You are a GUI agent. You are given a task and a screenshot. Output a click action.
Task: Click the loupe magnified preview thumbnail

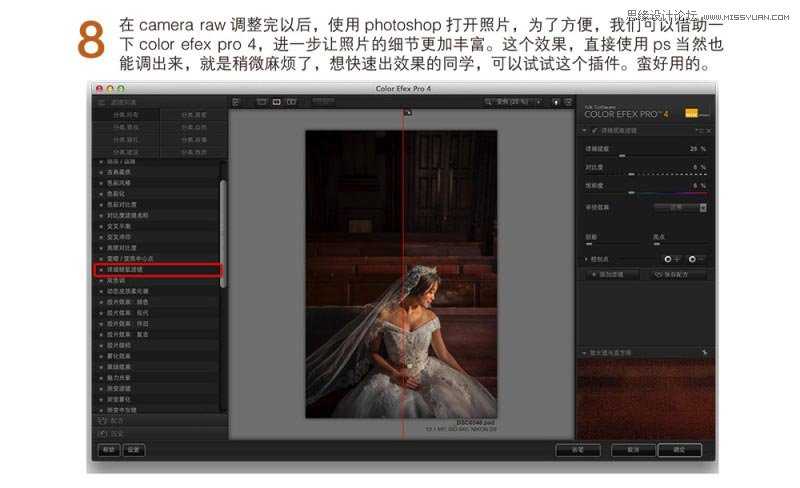pos(645,399)
